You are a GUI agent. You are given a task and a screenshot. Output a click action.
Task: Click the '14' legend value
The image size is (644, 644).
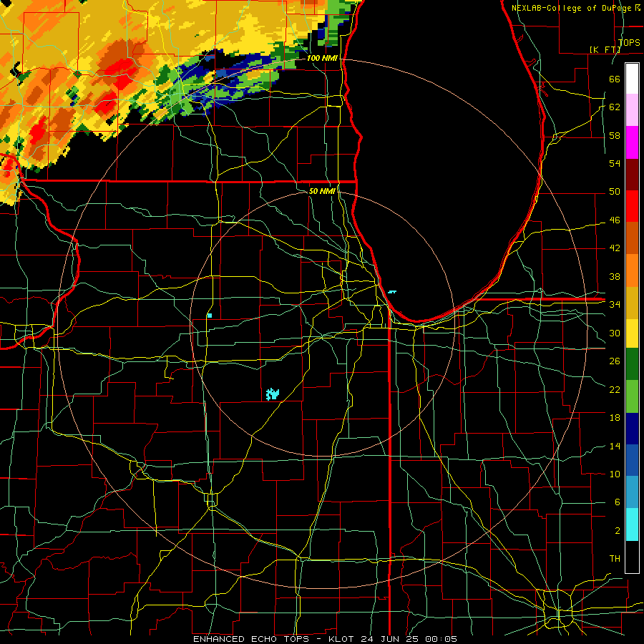(x=615, y=446)
